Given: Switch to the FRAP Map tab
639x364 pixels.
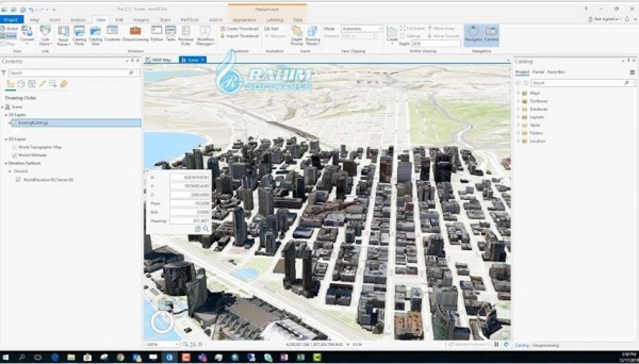Looking at the screenshot, I should coord(161,59).
